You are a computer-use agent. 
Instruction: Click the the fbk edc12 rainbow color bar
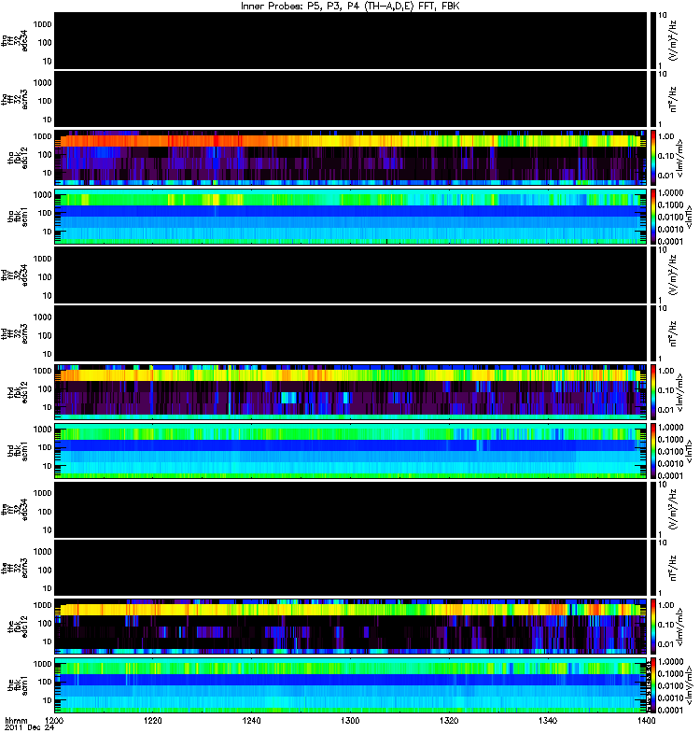653,627
